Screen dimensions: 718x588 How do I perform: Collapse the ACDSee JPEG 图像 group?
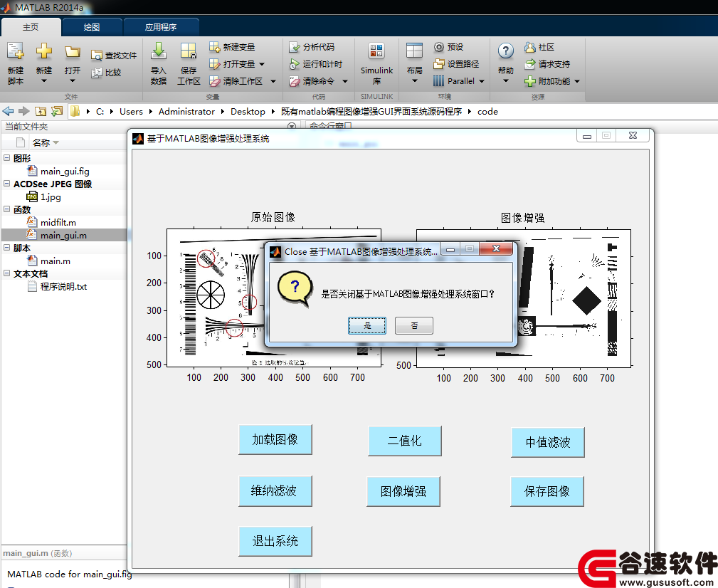pyautogui.click(x=7, y=184)
